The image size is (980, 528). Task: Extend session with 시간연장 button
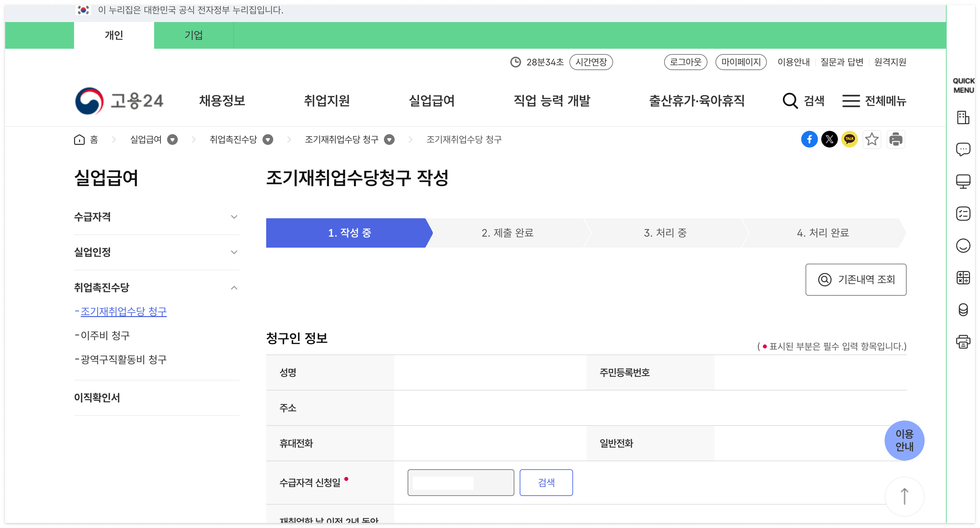point(590,62)
